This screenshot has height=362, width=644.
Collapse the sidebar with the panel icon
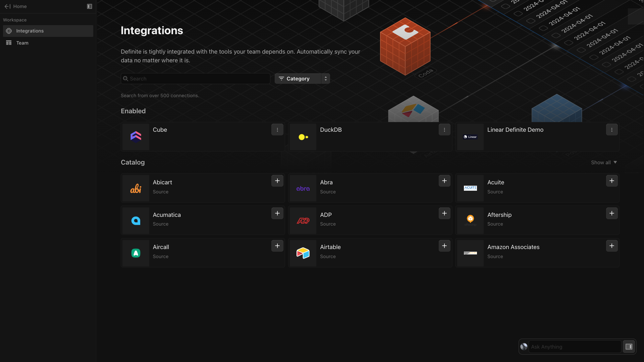pos(89,6)
